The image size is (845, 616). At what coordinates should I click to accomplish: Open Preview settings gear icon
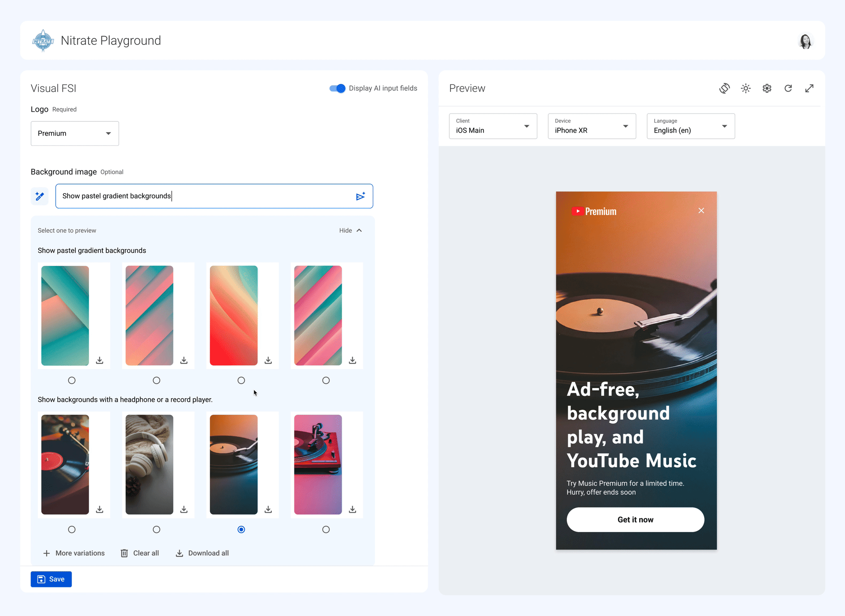point(767,88)
